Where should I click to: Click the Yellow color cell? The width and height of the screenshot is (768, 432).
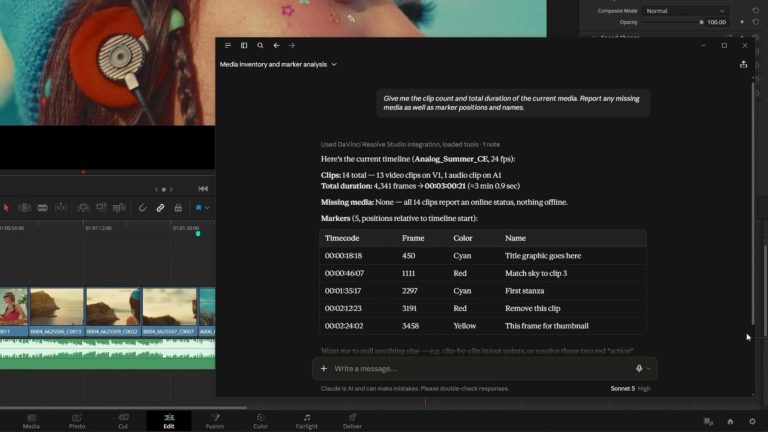point(464,326)
